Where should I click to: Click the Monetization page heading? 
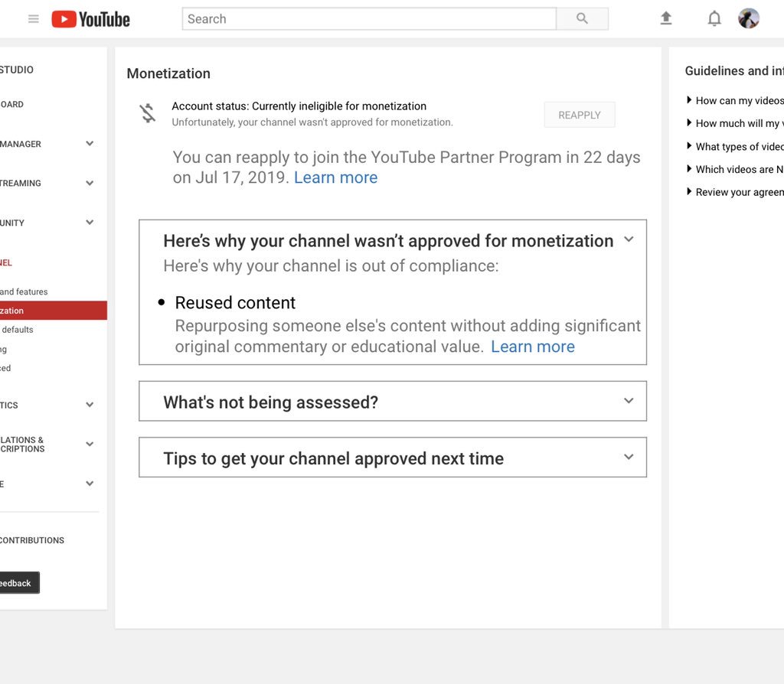click(x=168, y=73)
